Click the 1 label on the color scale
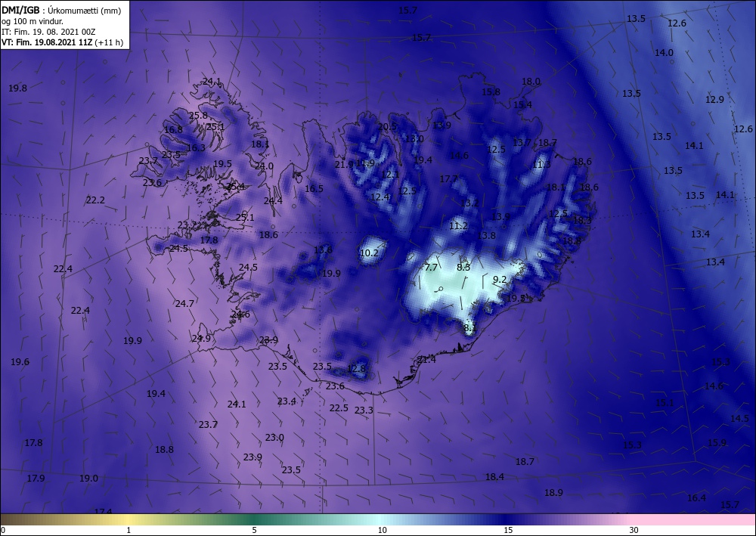This screenshot has height=536, width=756. tap(129, 530)
